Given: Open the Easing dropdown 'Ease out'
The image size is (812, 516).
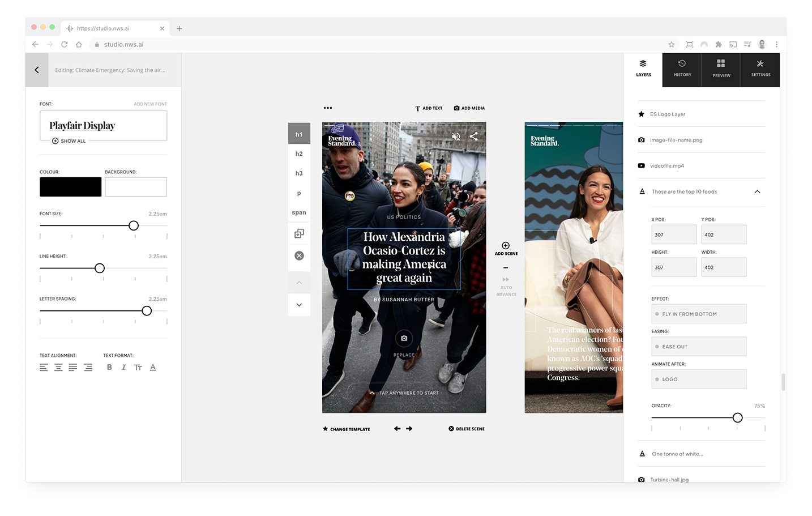Looking at the screenshot, I should point(699,347).
